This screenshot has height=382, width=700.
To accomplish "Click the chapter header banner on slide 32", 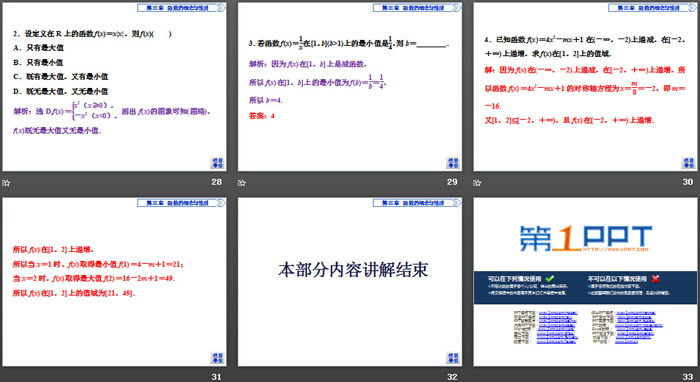I will point(417,203).
